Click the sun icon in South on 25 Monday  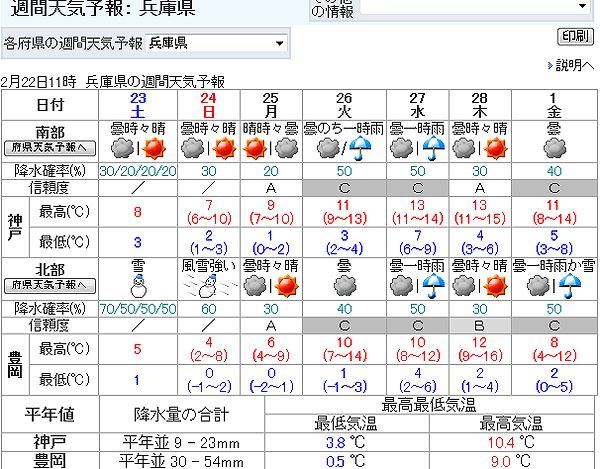pos(254,148)
